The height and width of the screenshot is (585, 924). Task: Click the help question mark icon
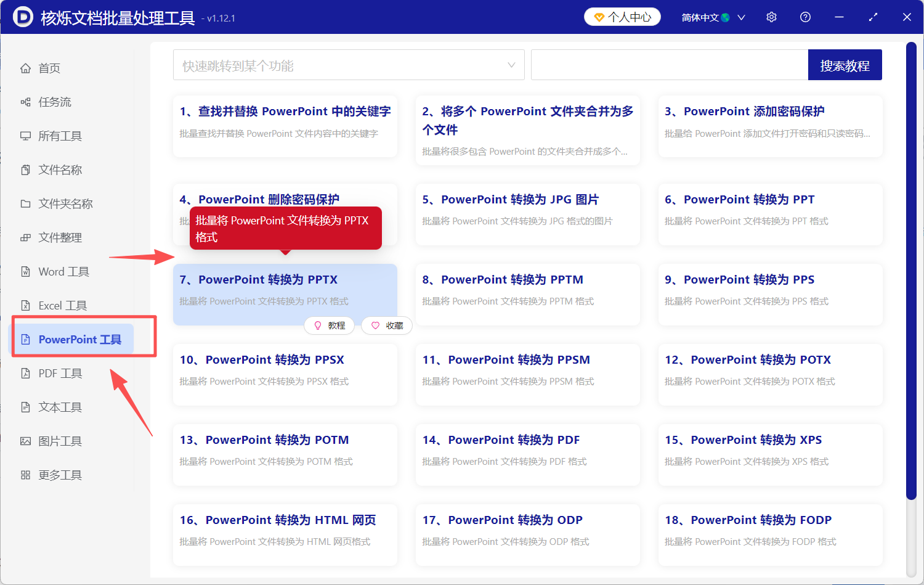[805, 17]
